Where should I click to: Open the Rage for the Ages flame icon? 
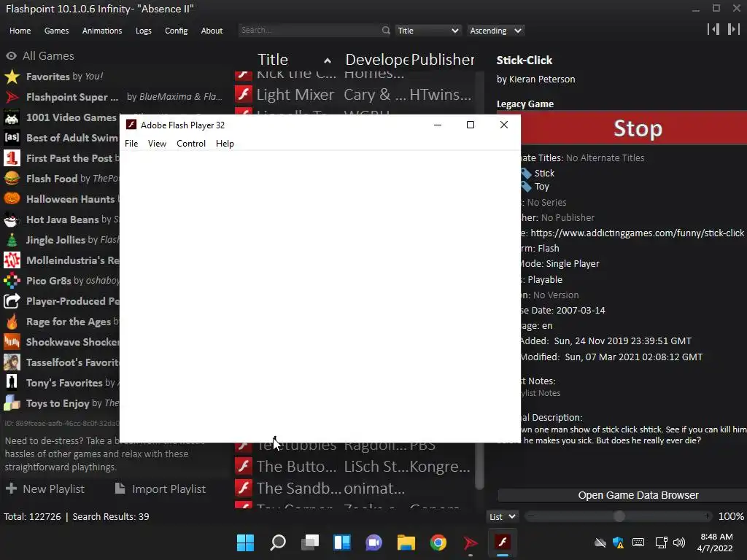point(12,322)
